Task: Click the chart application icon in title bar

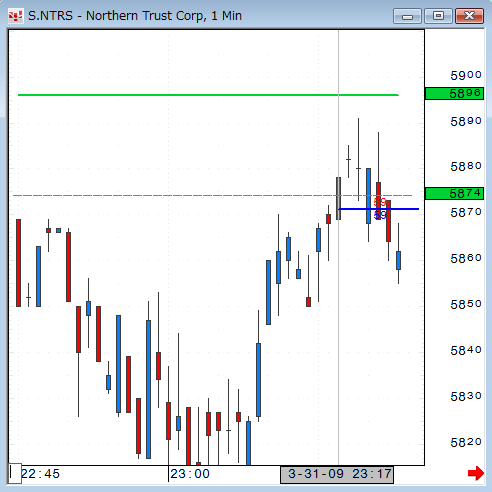Action: pos(15,16)
